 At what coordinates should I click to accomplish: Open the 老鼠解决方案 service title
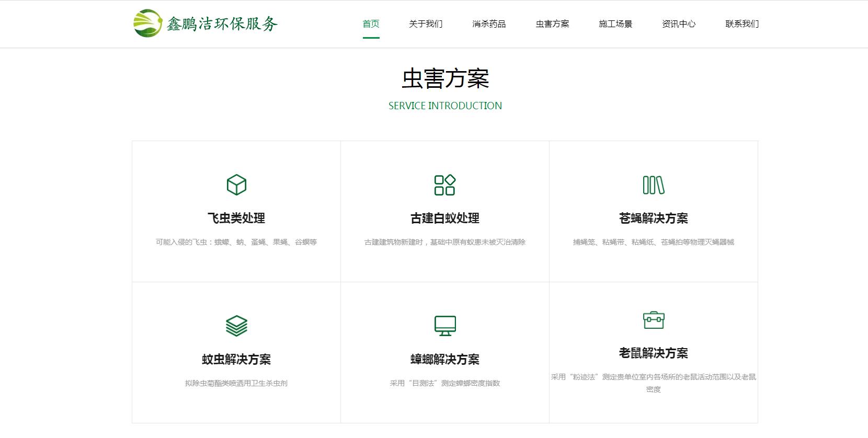click(x=654, y=353)
